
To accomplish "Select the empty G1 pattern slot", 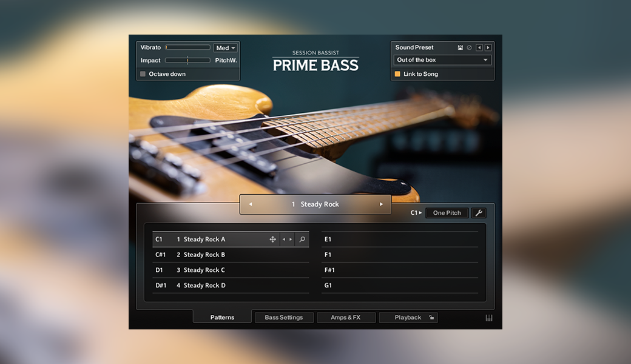I will (400, 285).
